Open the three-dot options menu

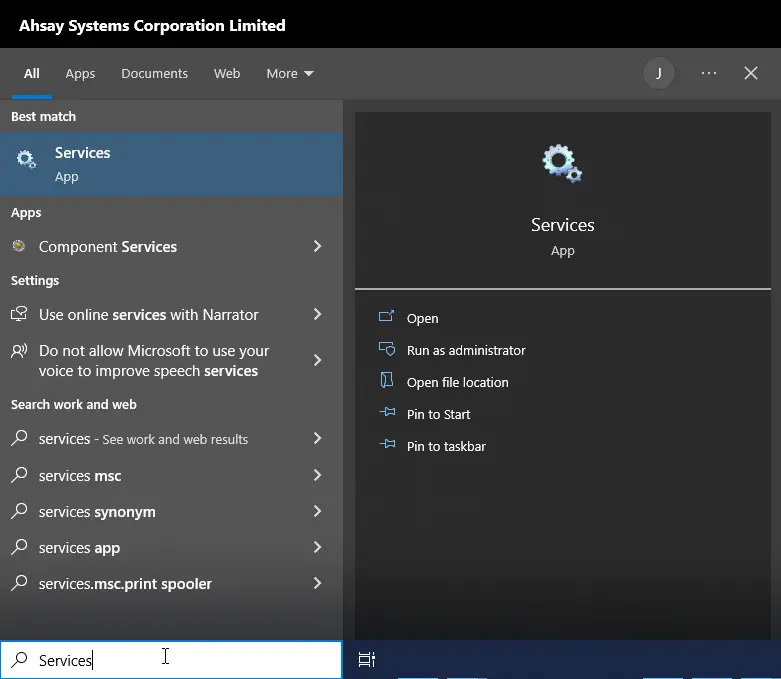tap(709, 73)
